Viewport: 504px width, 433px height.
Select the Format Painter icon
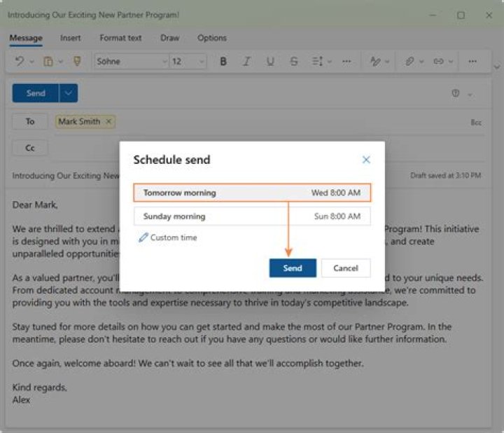pos(77,62)
